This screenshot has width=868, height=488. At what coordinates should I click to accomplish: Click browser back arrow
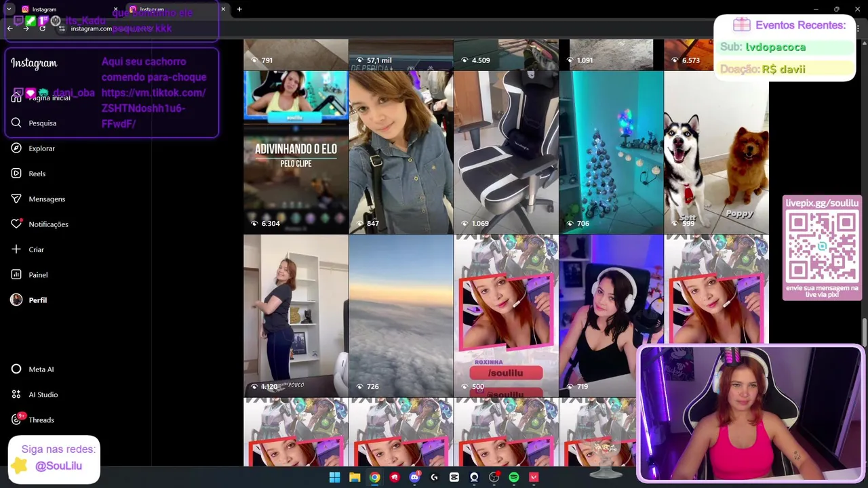tap(9, 28)
